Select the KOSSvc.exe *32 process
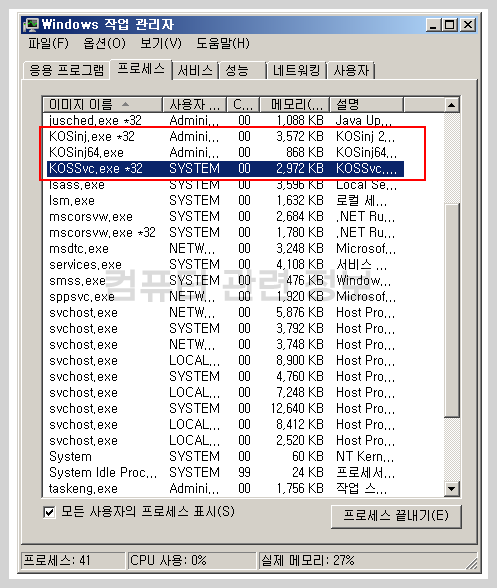 click(225, 168)
